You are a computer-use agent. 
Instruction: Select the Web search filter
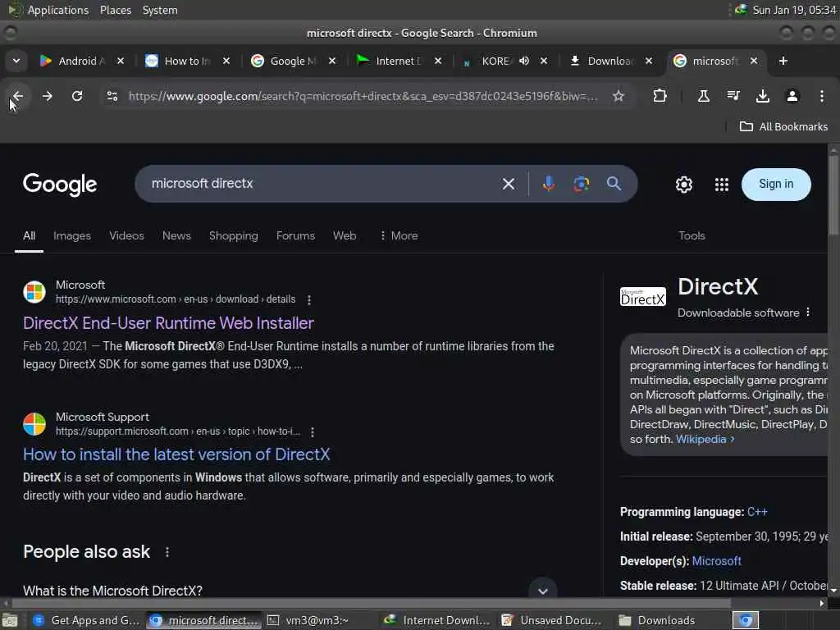[x=345, y=235]
